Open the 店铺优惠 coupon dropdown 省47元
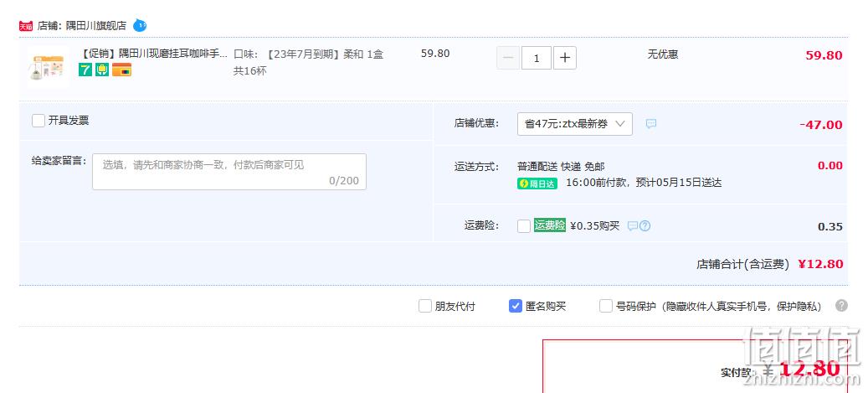The height and width of the screenshot is (393, 868). click(574, 124)
